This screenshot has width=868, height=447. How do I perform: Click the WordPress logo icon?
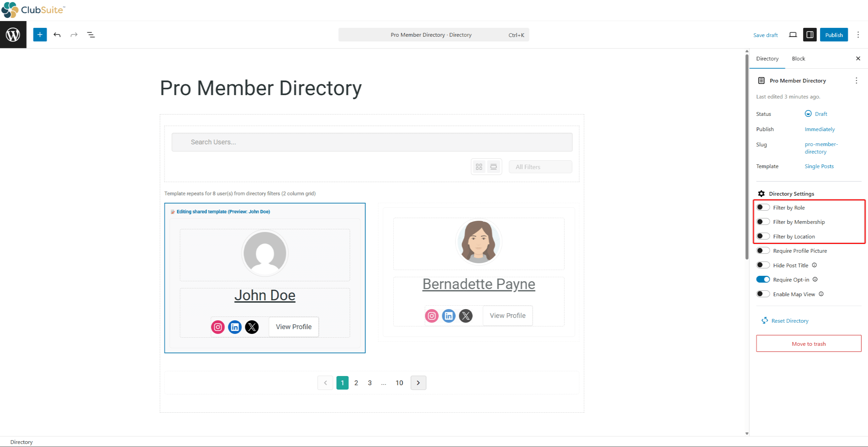click(13, 35)
